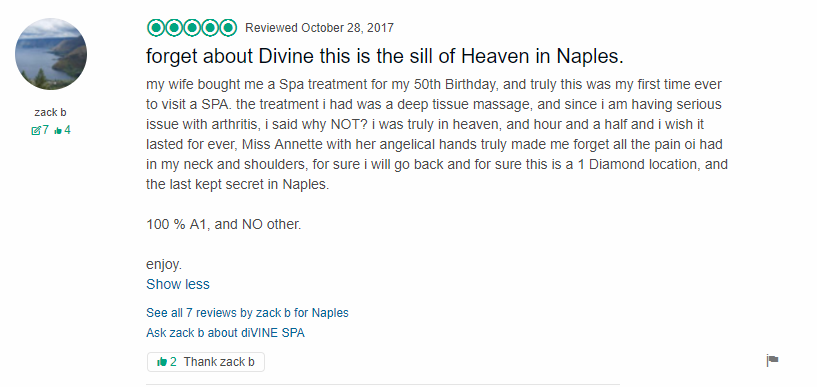Click the flag icon to report review

pyautogui.click(x=772, y=360)
